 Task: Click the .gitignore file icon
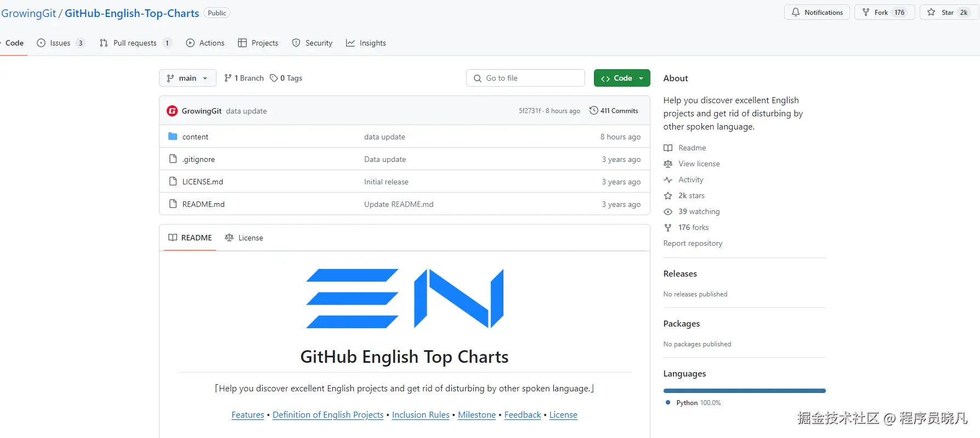pyautogui.click(x=173, y=159)
